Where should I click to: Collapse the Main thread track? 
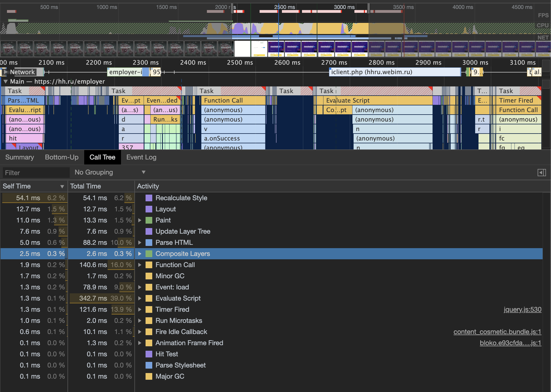pyautogui.click(x=5, y=81)
